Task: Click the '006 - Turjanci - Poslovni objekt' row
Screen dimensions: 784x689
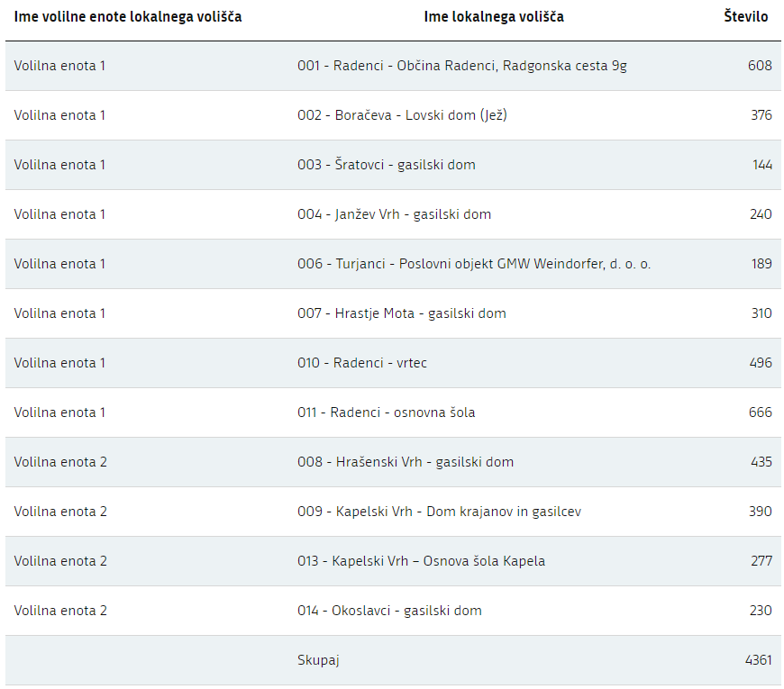Action: pos(474,264)
